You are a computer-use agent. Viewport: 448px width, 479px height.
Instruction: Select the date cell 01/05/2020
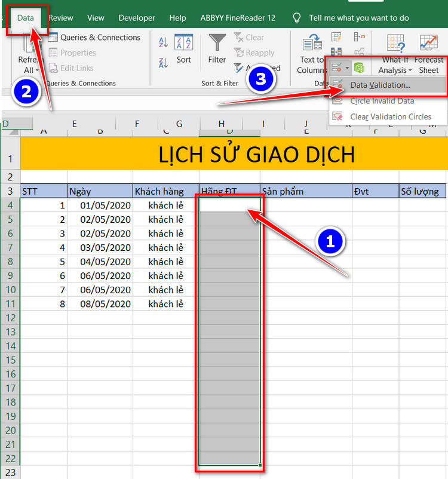[x=100, y=205]
